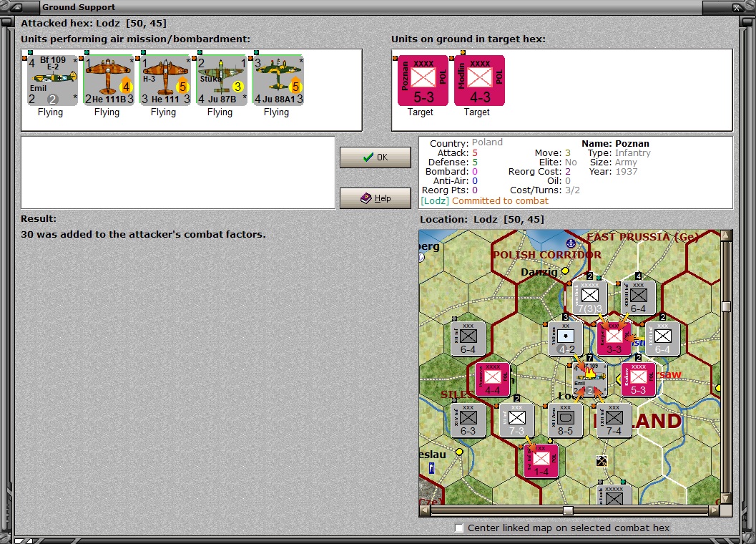
Task: Select the Ju 87B Stuka unit
Action: (x=222, y=80)
